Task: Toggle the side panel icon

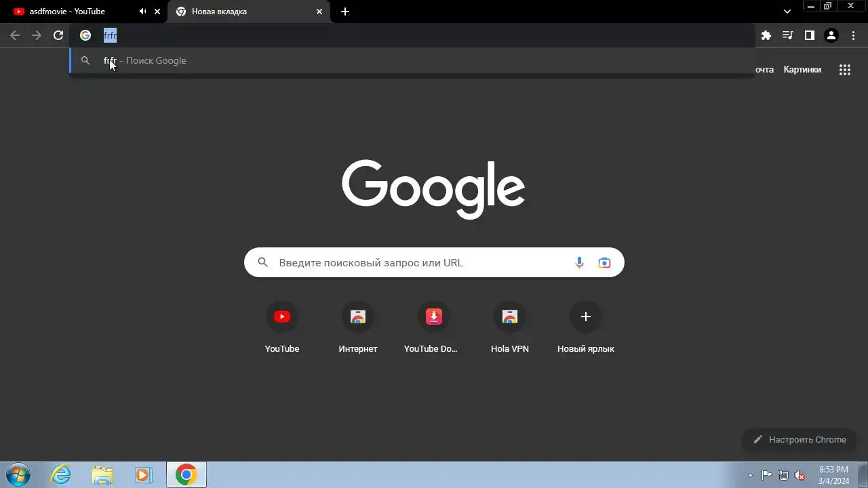Action: 810,35
